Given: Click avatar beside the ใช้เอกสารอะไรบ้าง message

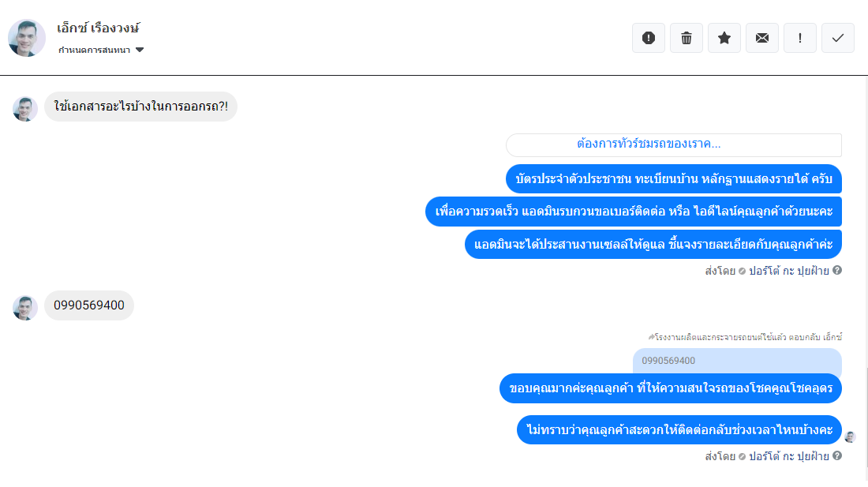Looking at the screenshot, I should [x=25, y=109].
